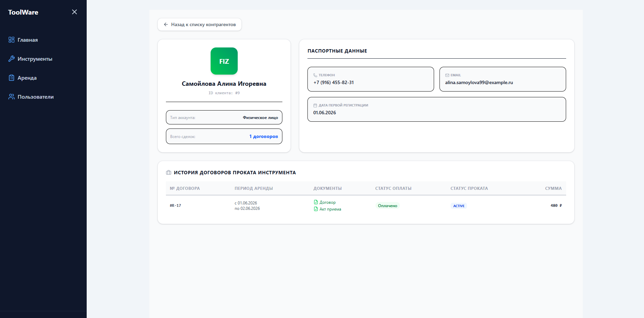Click the calendar icon by registration date
This screenshot has height=318, width=644.
(315, 105)
